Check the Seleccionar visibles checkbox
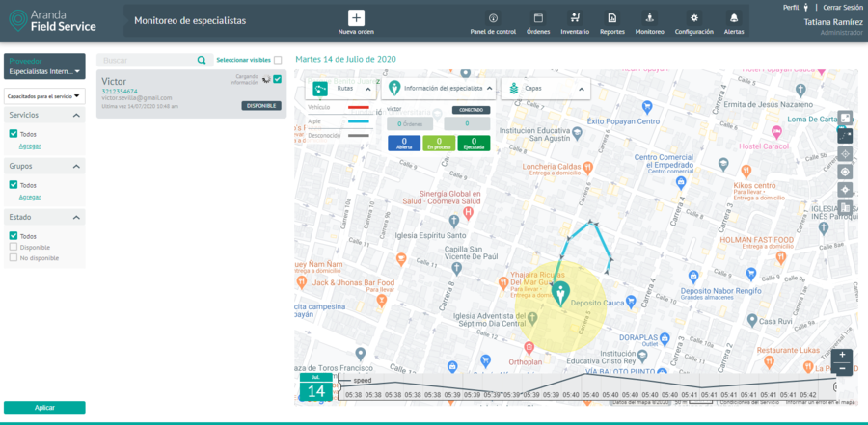Viewport: 868px width, 425px height. pyautogui.click(x=278, y=60)
